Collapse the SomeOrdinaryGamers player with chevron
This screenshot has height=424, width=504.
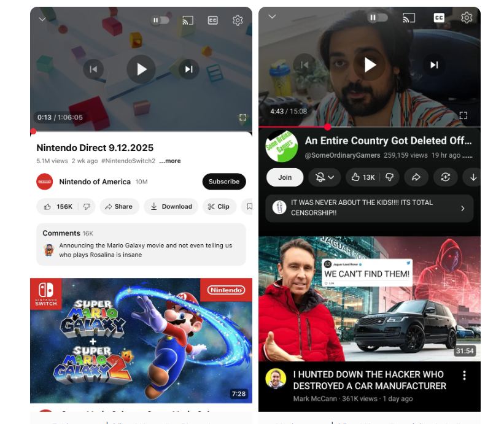(x=272, y=17)
